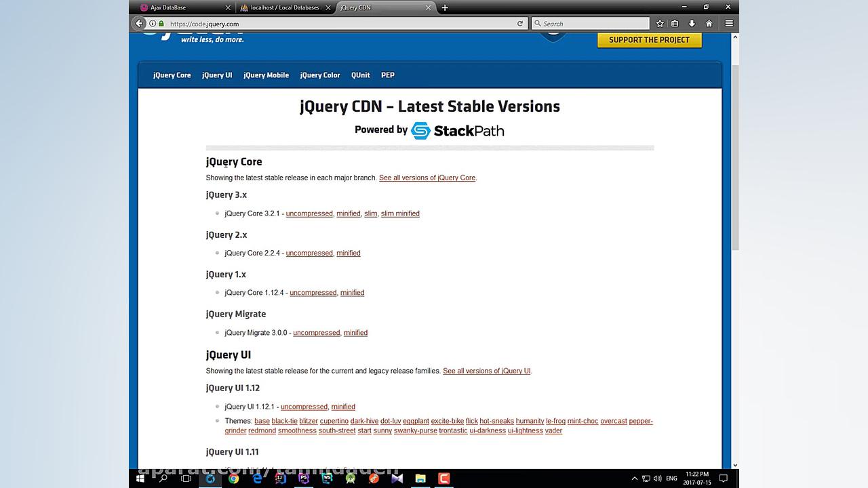Show site information for code.jquery.com
The width and height of the screenshot is (868, 488).
coord(153,24)
